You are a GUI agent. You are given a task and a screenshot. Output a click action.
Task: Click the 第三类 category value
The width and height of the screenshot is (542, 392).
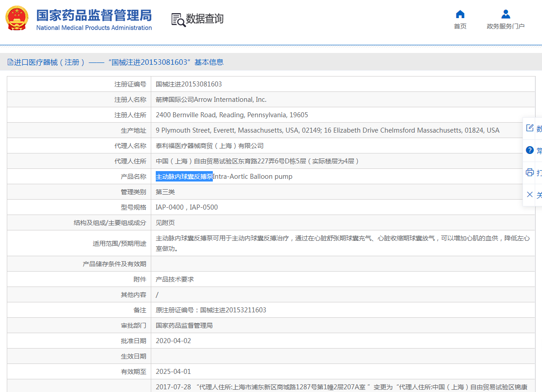click(x=165, y=192)
